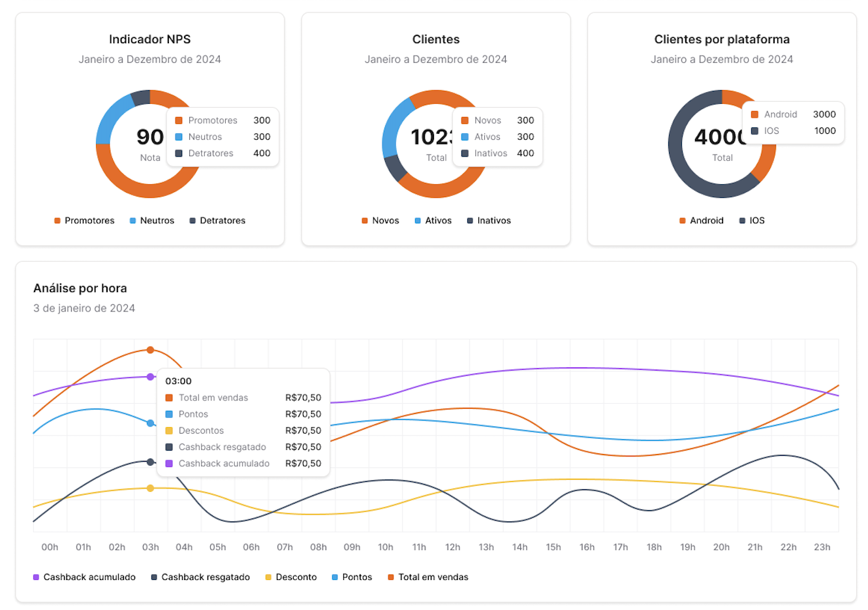This screenshot has height=610, width=868.
Task: Click the Novos legend item under Clientes
Action: [380, 221]
